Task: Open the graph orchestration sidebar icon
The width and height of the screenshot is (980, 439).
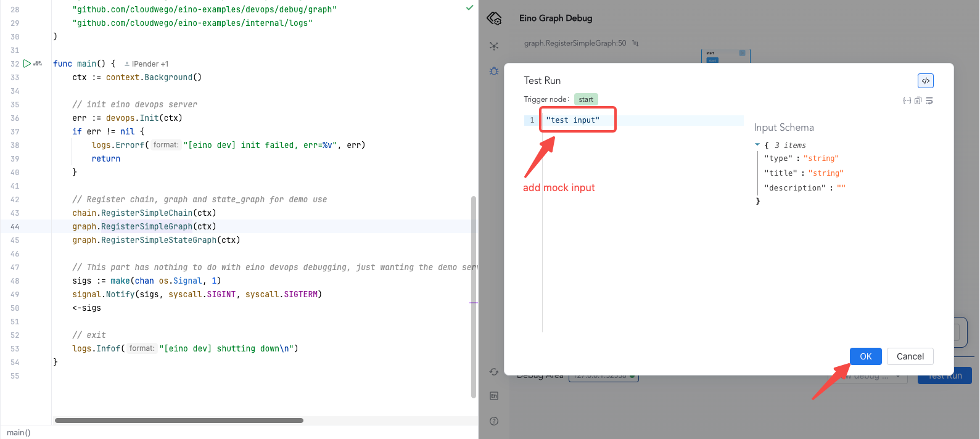Action: (494, 46)
